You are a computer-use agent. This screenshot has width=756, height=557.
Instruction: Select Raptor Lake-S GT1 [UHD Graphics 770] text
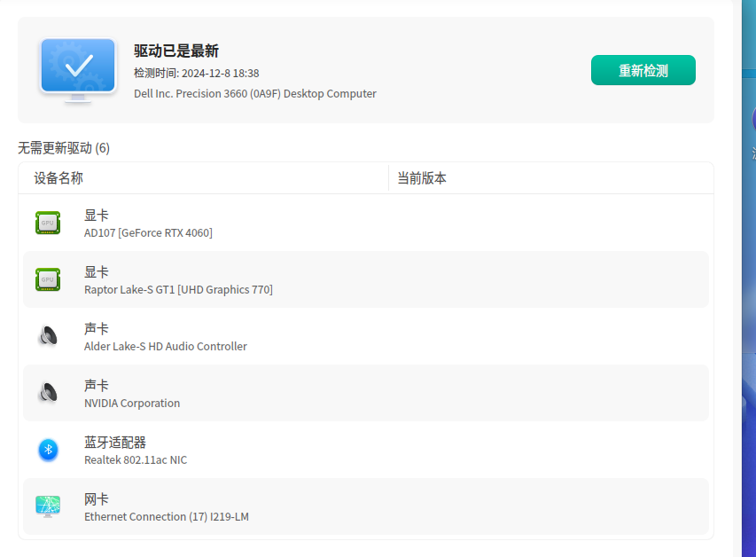coord(178,290)
